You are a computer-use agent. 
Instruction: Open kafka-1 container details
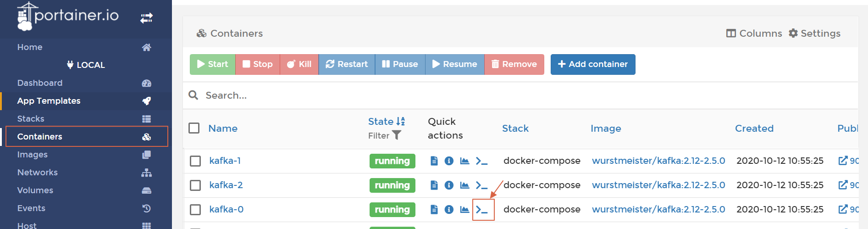[225, 161]
